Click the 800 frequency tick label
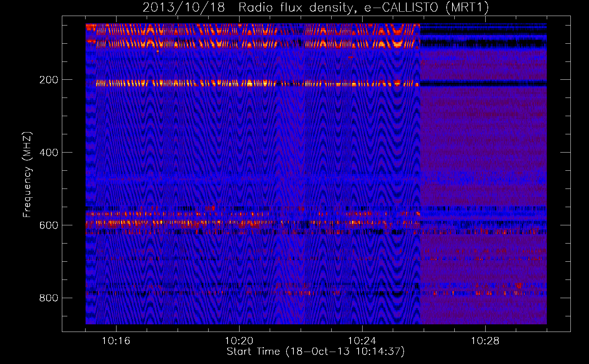589x364 pixels. [49, 298]
